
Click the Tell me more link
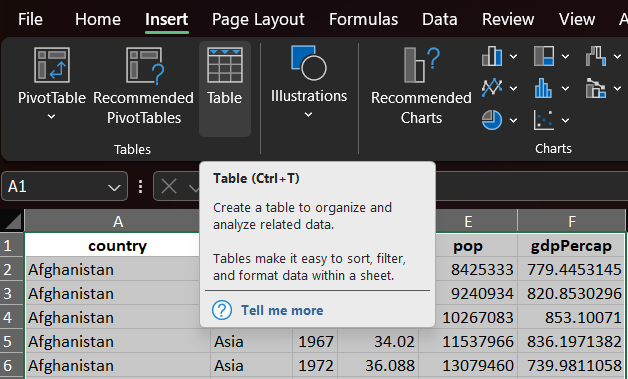[282, 310]
